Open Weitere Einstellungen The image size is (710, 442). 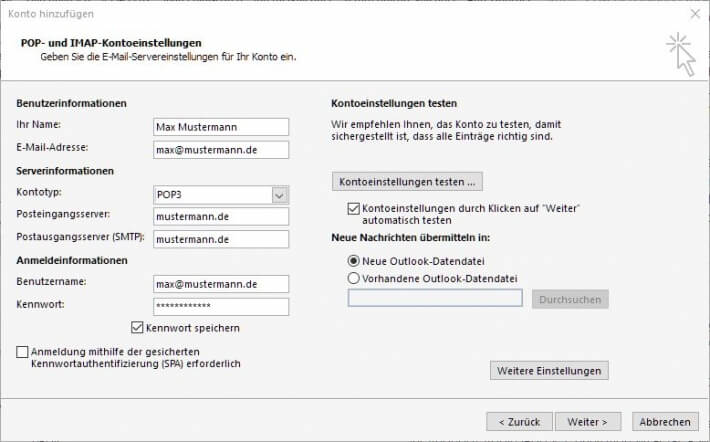(x=549, y=370)
